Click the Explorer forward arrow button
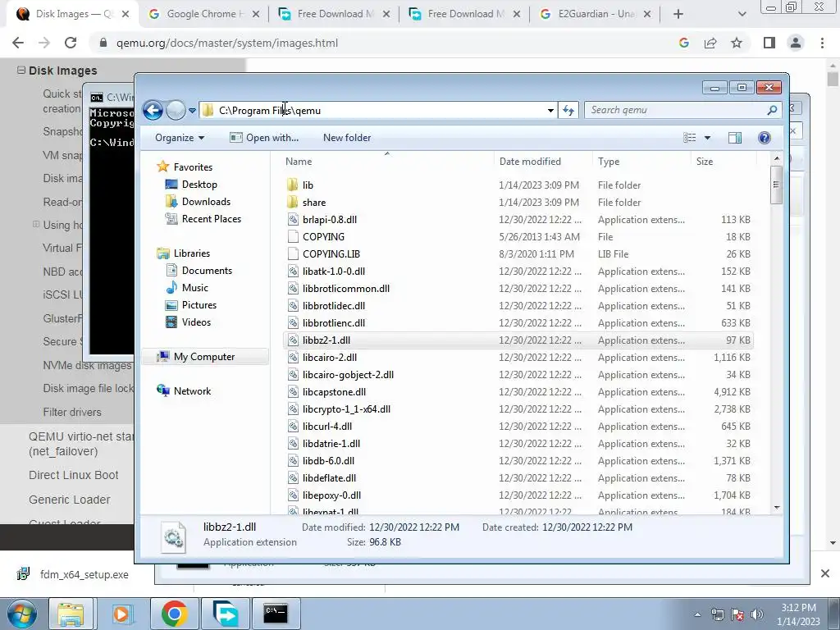The image size is (840, 630). coord(176,111)
